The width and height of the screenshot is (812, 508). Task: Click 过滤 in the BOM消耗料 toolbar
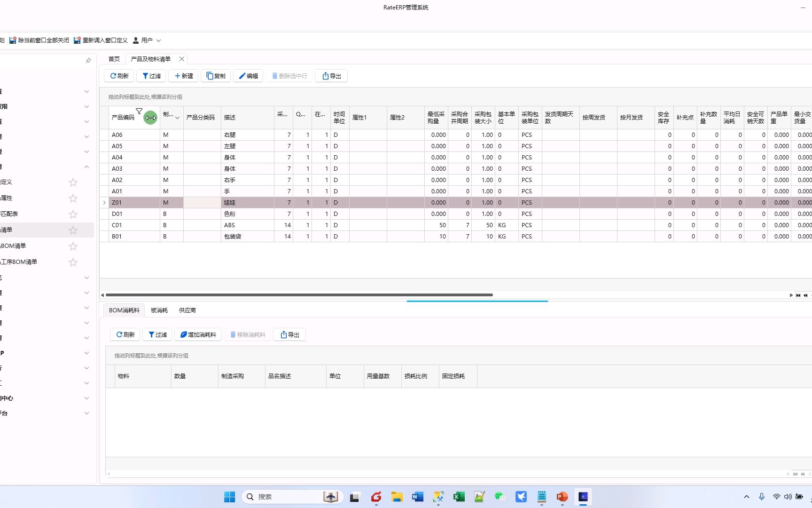pyautogui.click(x=157, y=334)
